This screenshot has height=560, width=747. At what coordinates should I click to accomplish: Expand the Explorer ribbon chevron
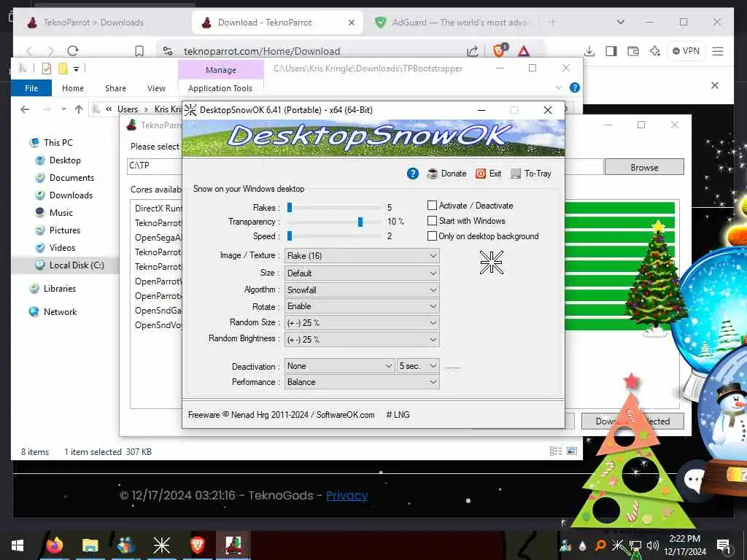tap(558, 87)
